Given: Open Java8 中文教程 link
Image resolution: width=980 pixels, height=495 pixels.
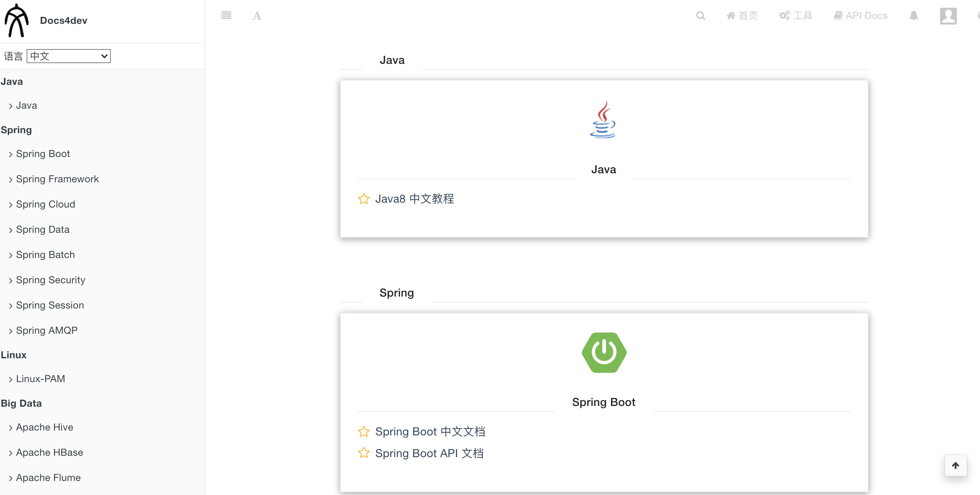Looking at the screenshot, I should click(414, 199).
